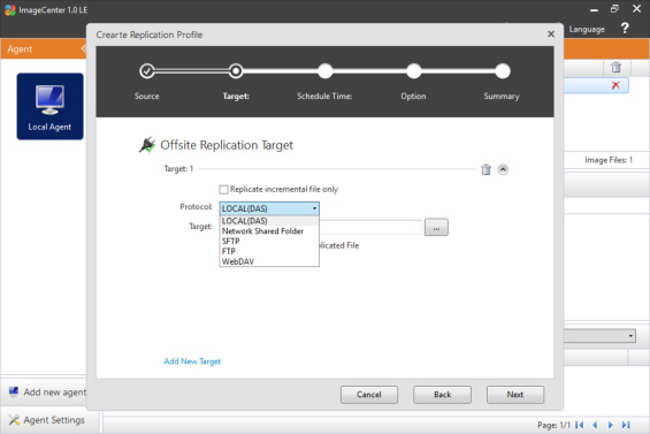This screenshot has height=434, width=650.
Task: Open help with the question mark icon
Action: click(x=625, y=28)
